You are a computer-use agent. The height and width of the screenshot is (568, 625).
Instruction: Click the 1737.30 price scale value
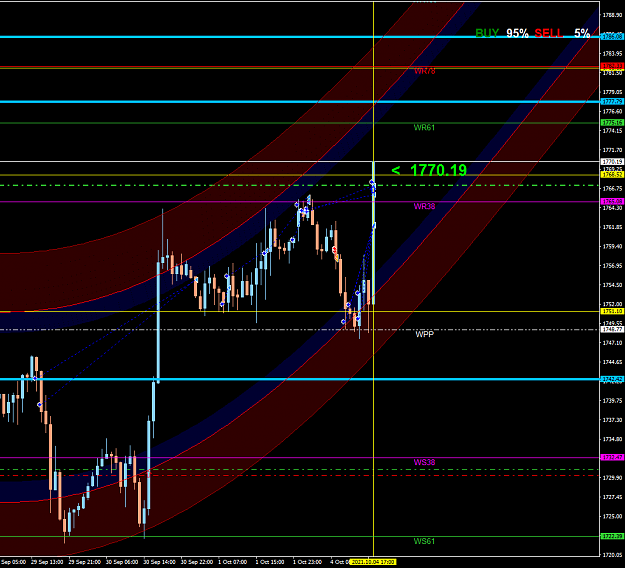[x=612, y=420]
